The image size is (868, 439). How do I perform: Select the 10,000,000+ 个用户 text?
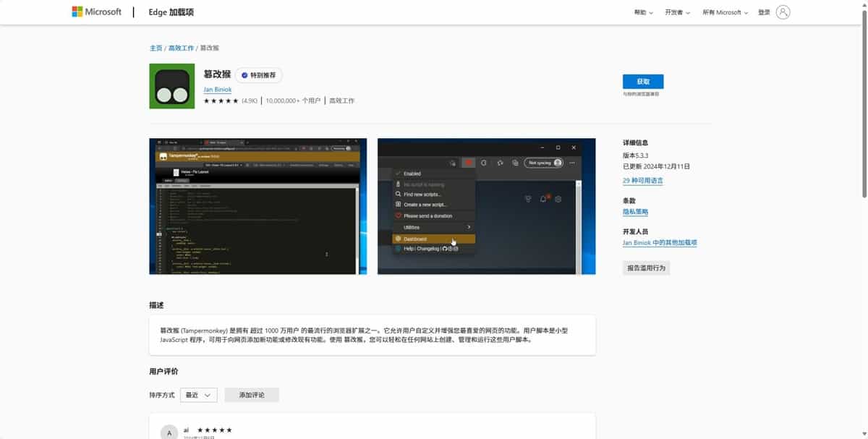click(x=293, y=101)
